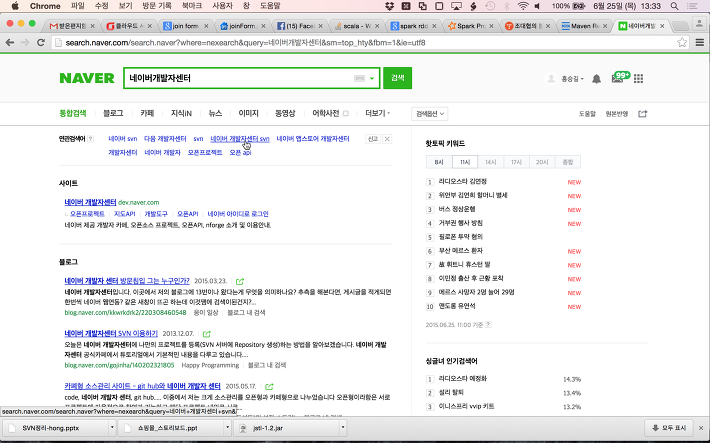Click Chrome back arrow button
The height and width of the screenshot is (443, 710).
(10, 43)
